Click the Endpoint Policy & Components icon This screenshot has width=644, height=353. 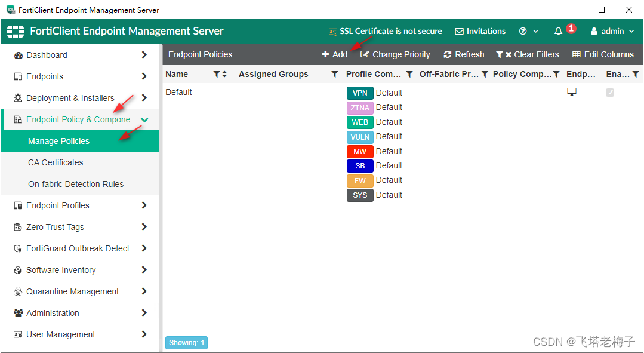(x=18, y=119)
